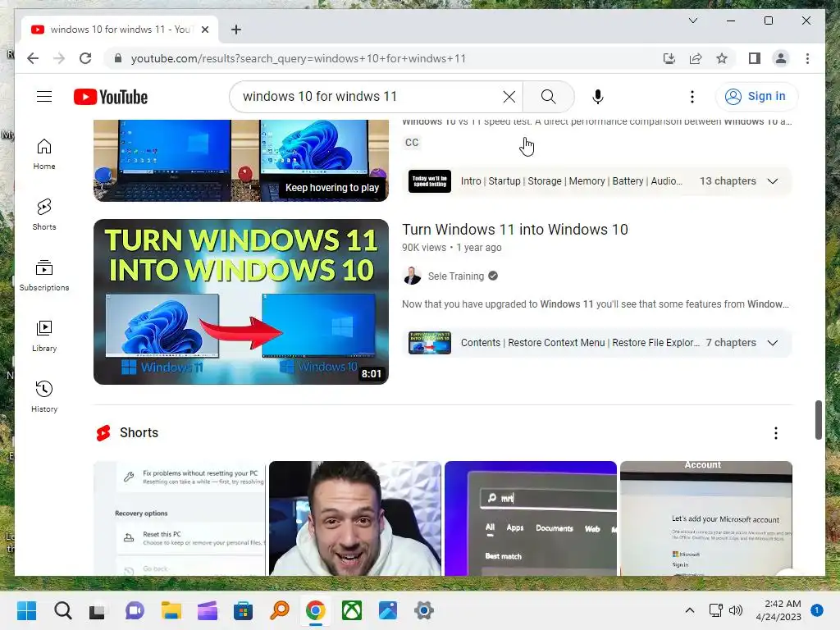This screenshot has height=630, width=840.
Task: Share this page from the address bar
Action: pyautogui.click(x=696, y=58)
